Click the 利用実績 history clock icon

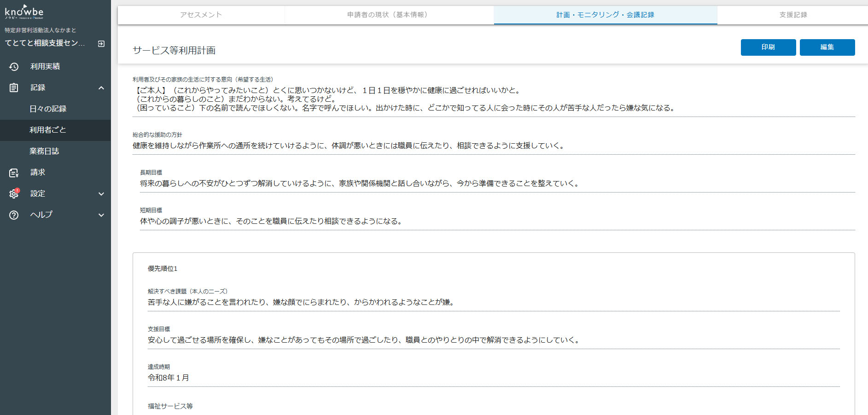[x=14, y=67]
